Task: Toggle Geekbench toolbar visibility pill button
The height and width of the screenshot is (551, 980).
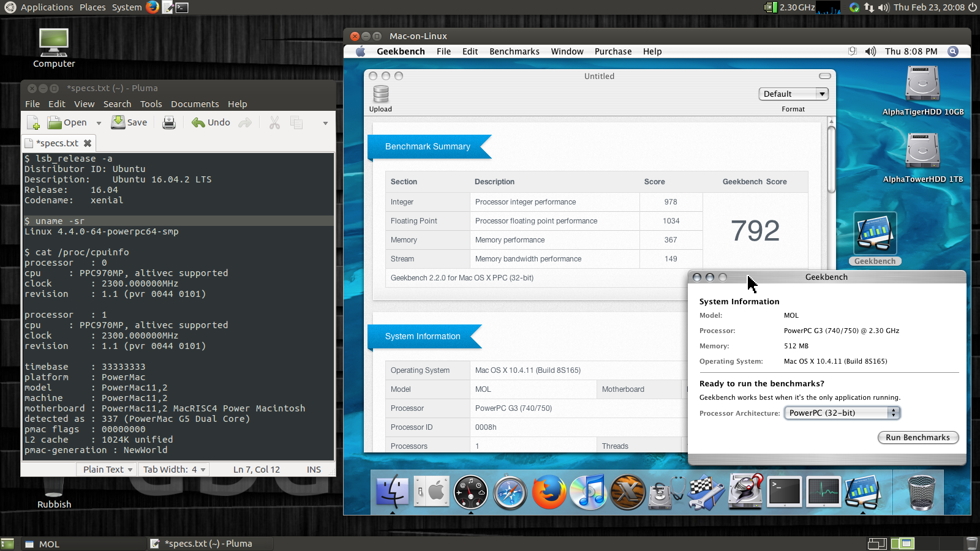Action: (x=825, y=76)
